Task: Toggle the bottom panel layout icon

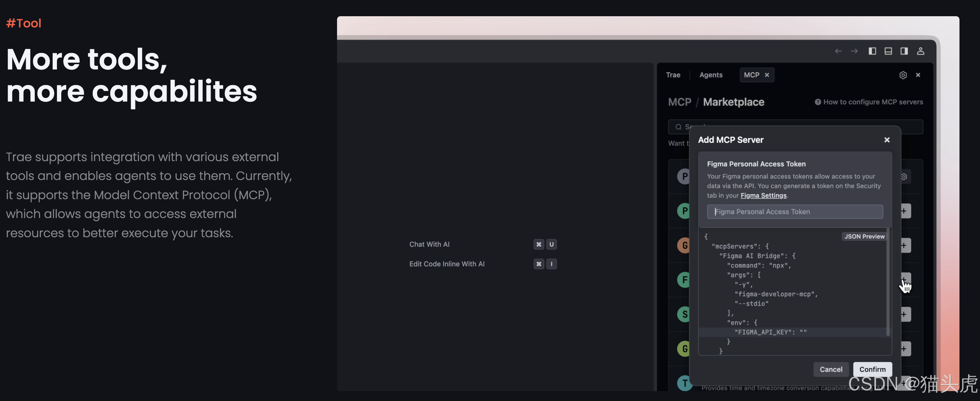Action: click(x=888, y=51)
